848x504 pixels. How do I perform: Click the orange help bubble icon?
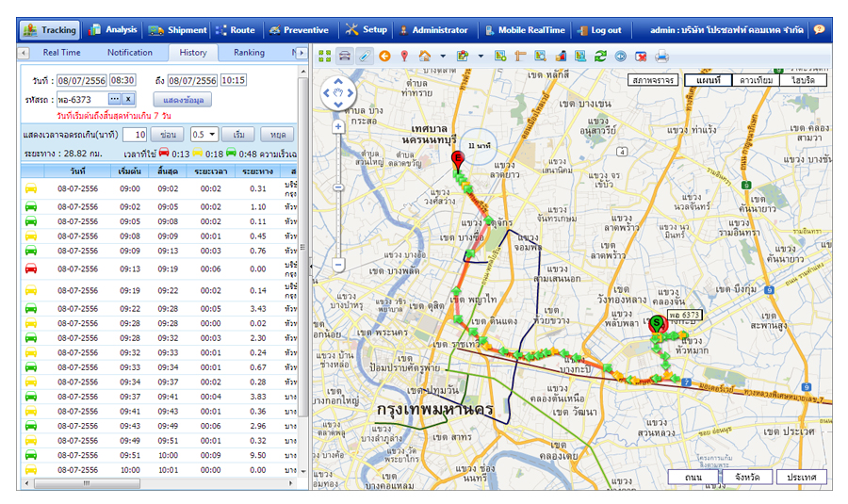click(820, 30)
